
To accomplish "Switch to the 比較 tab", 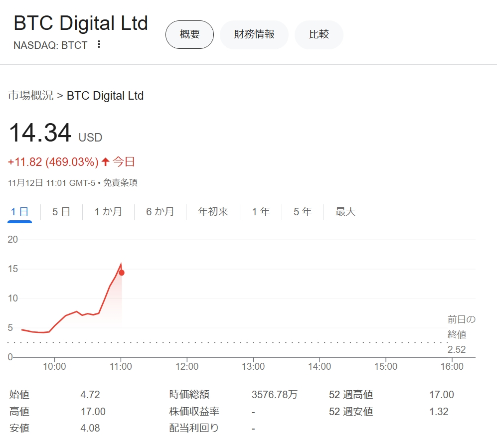I will click(x=319, y=34).
